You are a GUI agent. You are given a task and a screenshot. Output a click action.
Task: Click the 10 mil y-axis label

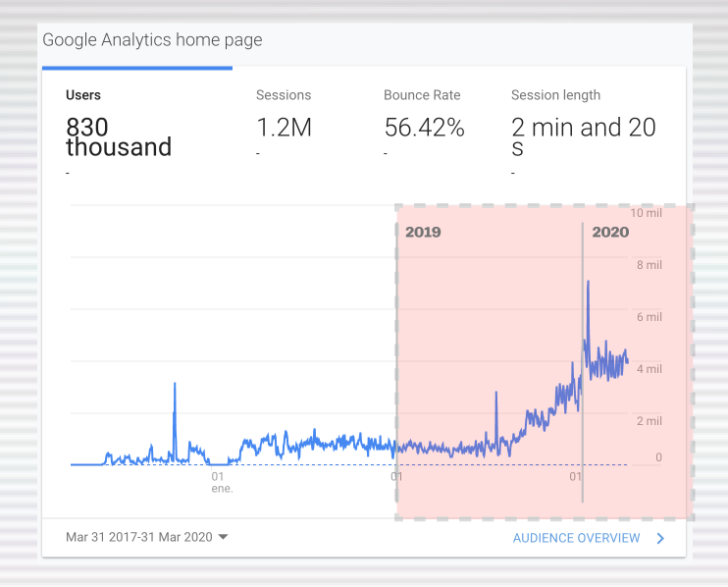[646, 213]
